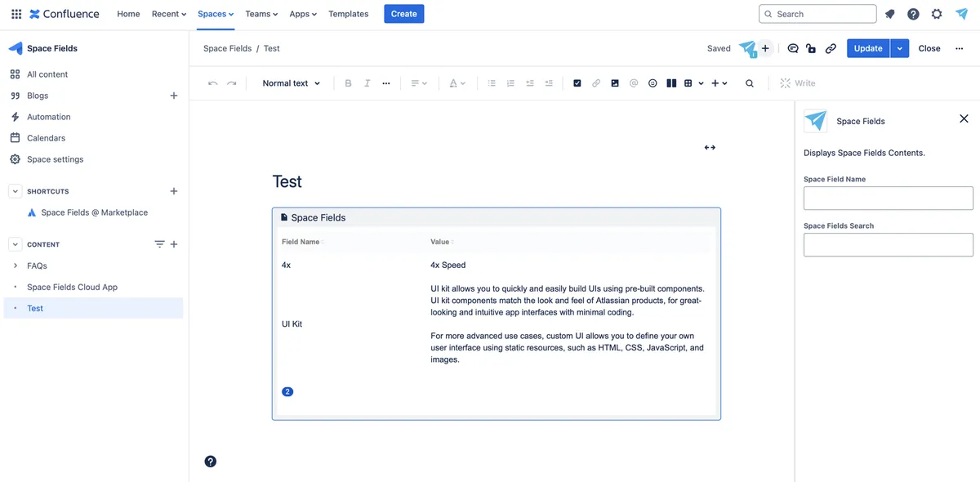Open page restrictions lock icon
Screen dimensions: 980x482
pos(811,48)
